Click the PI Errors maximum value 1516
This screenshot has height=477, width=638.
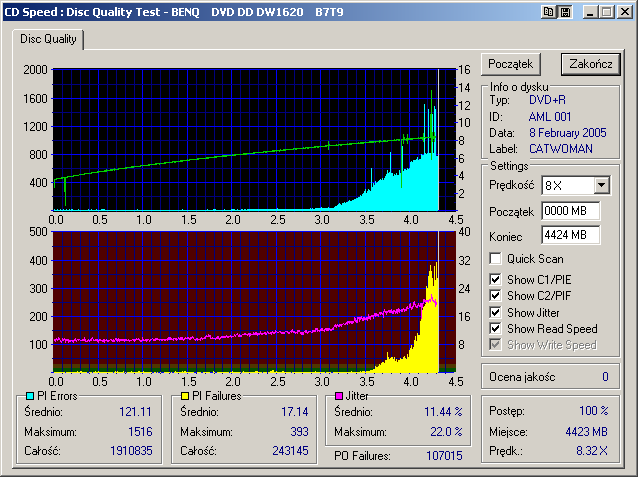(x=140, y=431)
